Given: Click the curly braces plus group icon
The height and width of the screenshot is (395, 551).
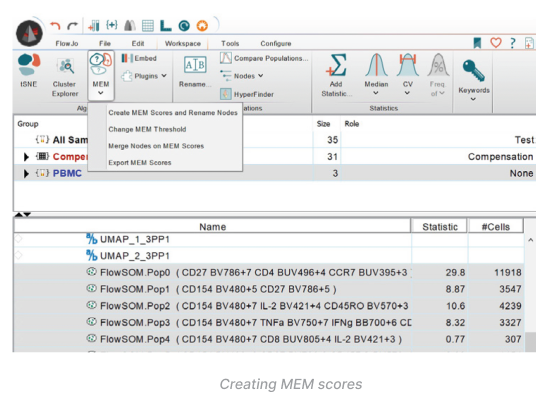Looking at the screenshot, I should point(112,25).
